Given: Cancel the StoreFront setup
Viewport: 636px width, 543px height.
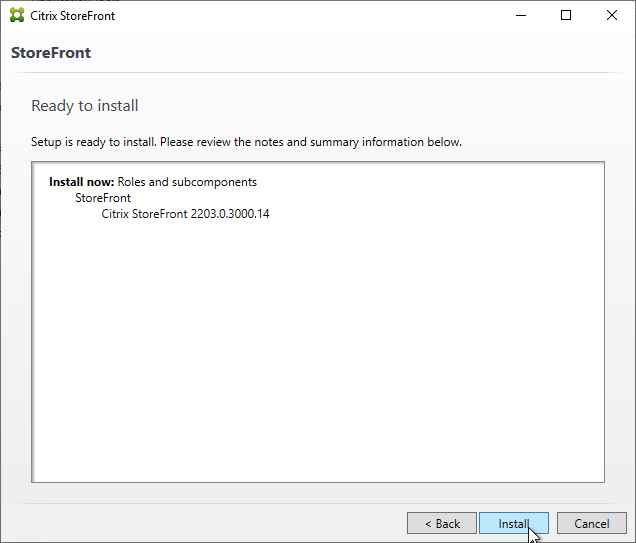Looking at the screenshot, I should click(x=591, y=523).
